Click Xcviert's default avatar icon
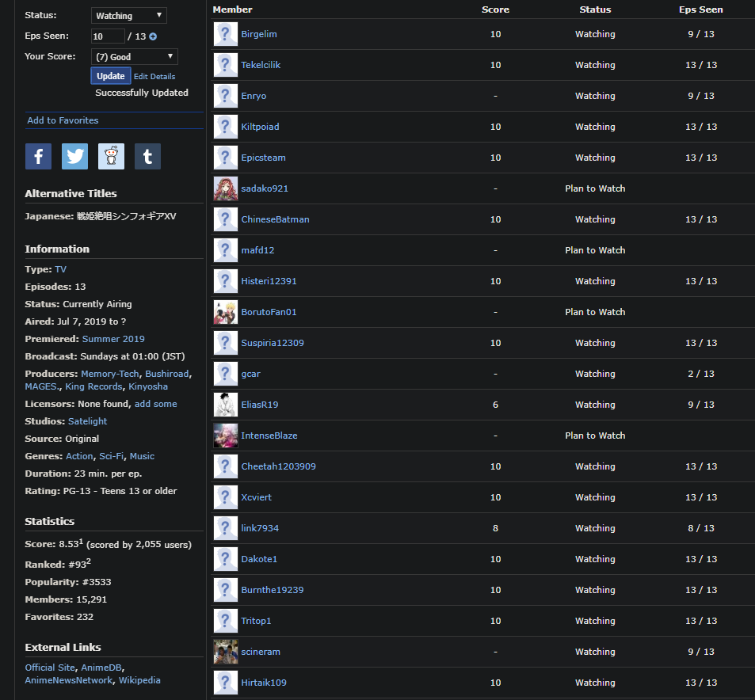Image resolution: width=755 pixels, height=700 pixels. 225,497
